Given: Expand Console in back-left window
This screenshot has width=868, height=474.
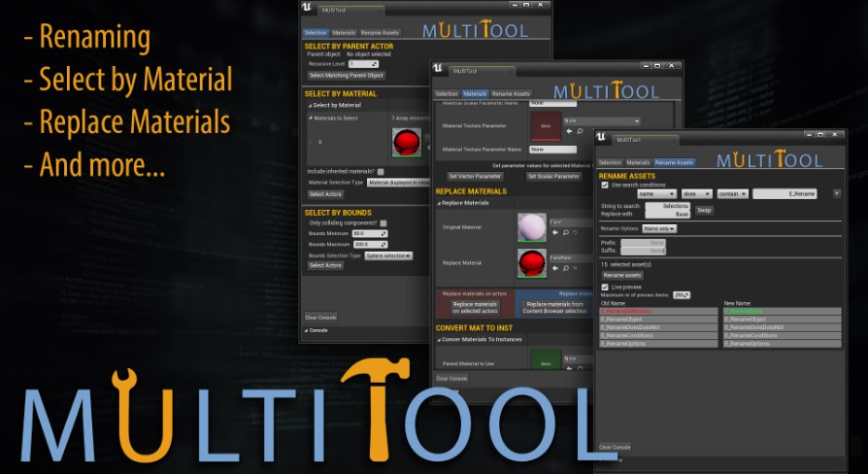Looking at the screenshot, I should click(x=306, y=330).
